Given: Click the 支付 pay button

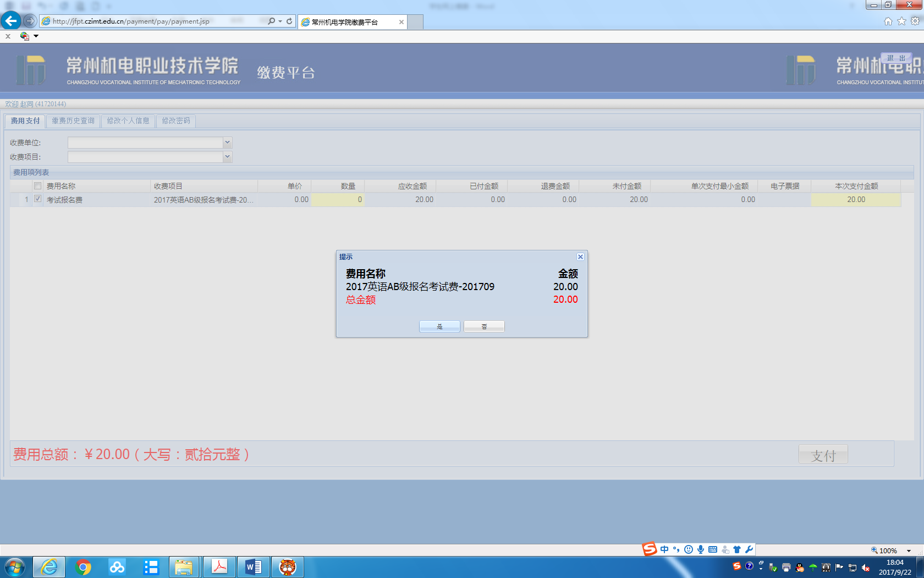Looking at the screenshot, I should click(823, 455).
